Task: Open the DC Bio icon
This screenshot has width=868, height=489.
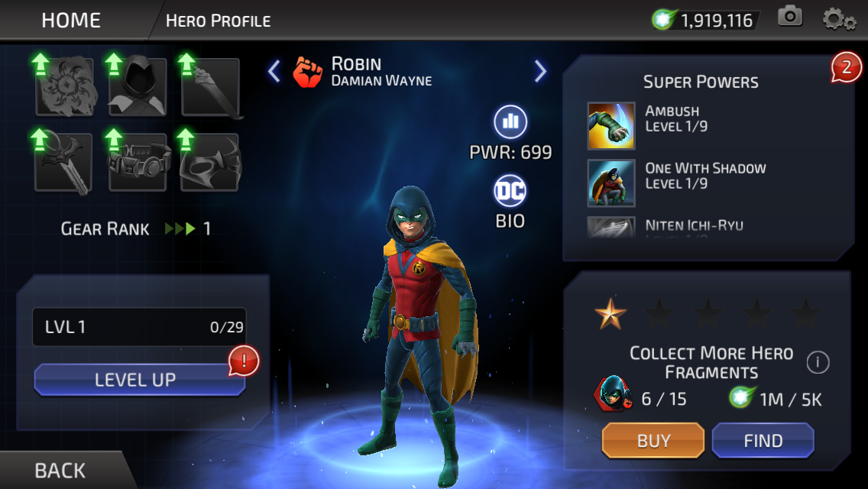Action: [510, 191]
